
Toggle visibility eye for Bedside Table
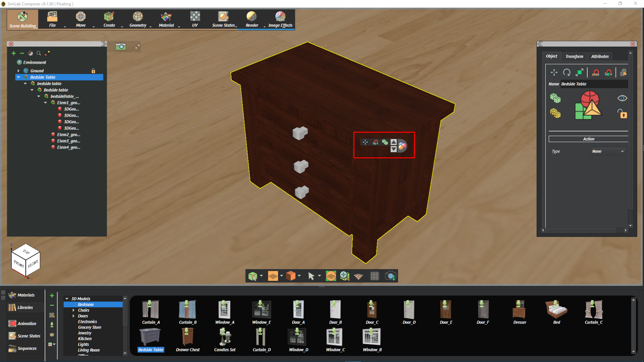pyautogui.click(x=622, y=98)
